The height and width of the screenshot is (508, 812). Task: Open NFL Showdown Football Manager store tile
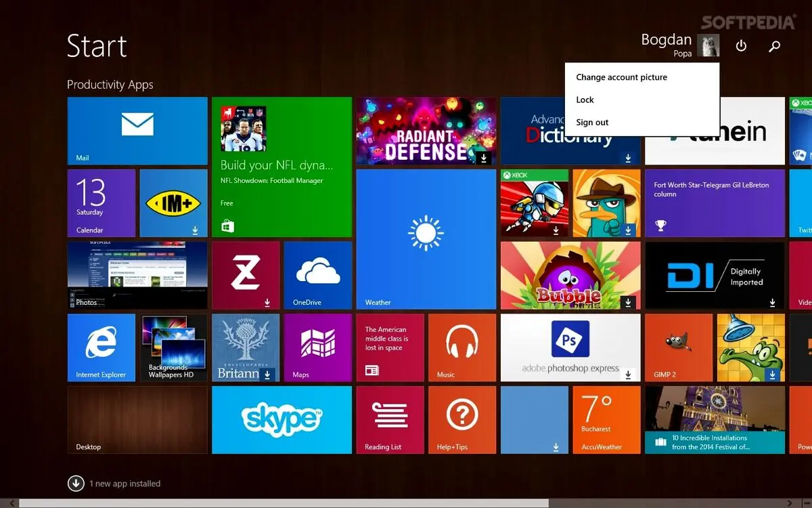[x=281, y=167]
